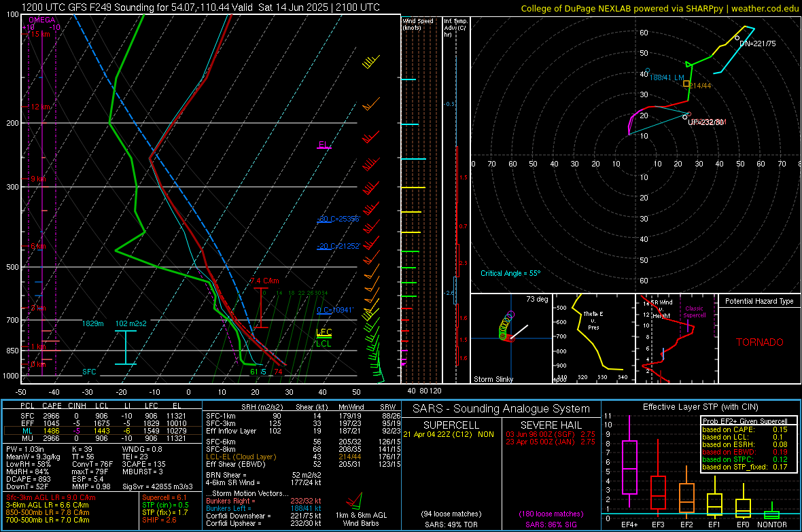The width and height of the screenshot is (802, 532).
Task: Click the Bunkers Left storm motion row
Action: click(264, 508)
